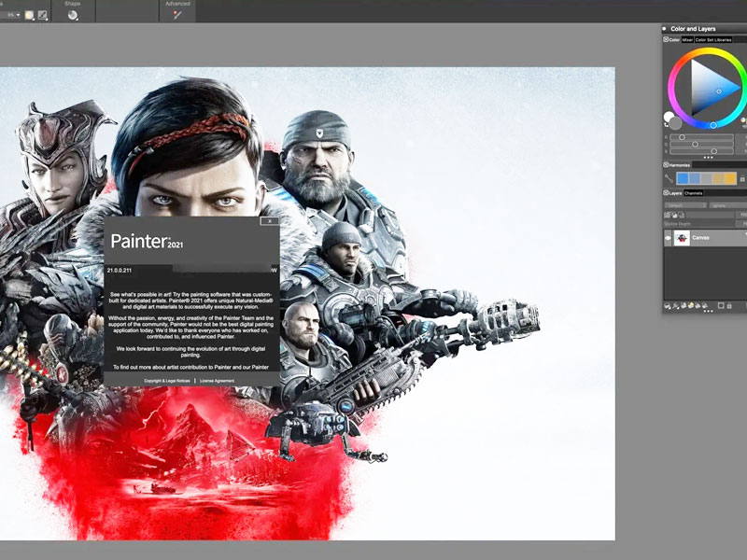This screenshot has height=560, width=747.
Task: Select the Layers tab
Action: click(x=675, y=193)
